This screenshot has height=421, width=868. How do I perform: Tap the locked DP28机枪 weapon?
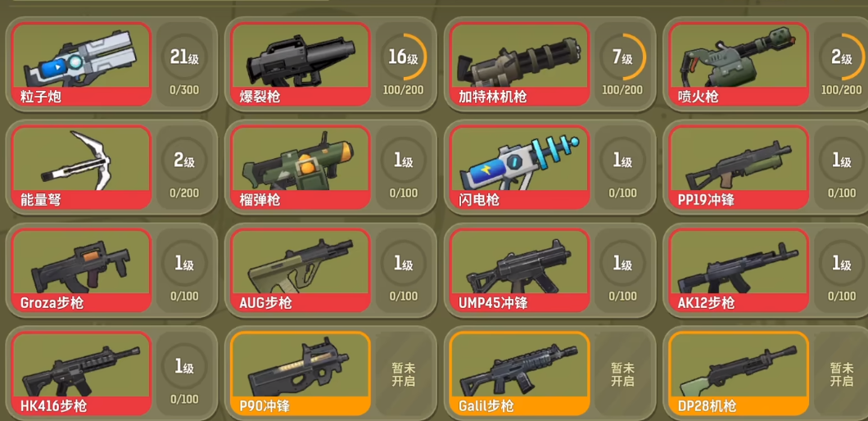coord(739,373)
